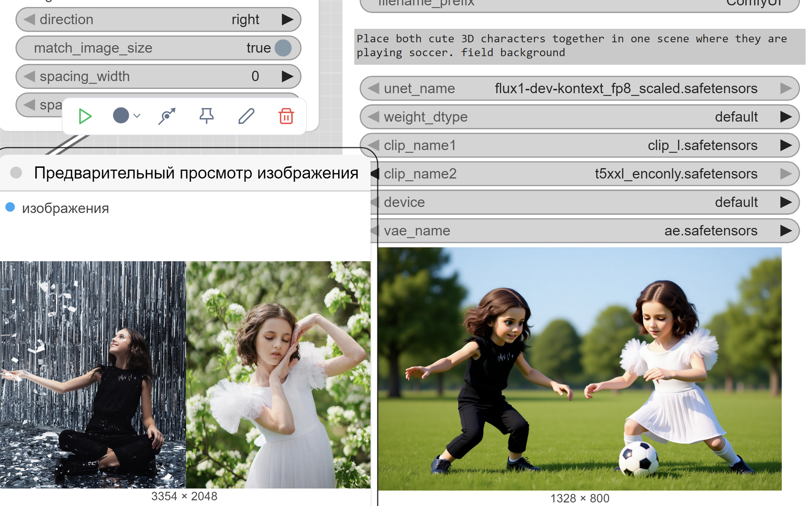Click the bypass node icon
812x506 pixels.
point(167,116)
